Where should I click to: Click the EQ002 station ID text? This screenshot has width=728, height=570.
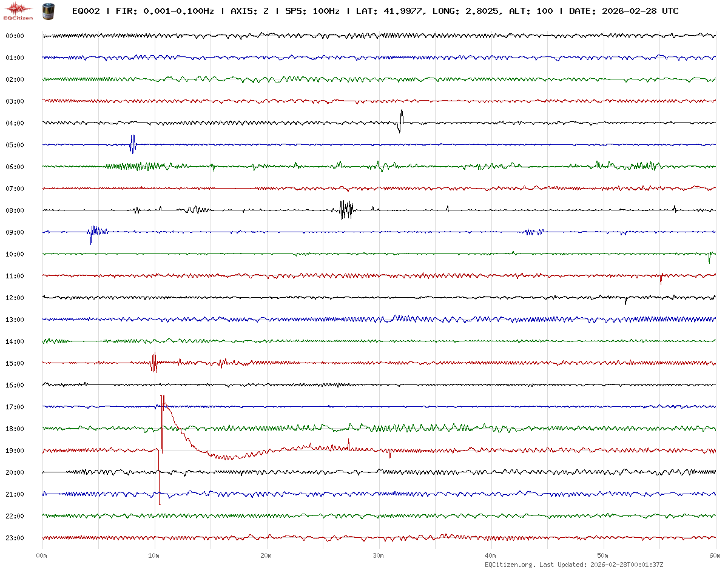pyautogui.click(x=86, y=12)
